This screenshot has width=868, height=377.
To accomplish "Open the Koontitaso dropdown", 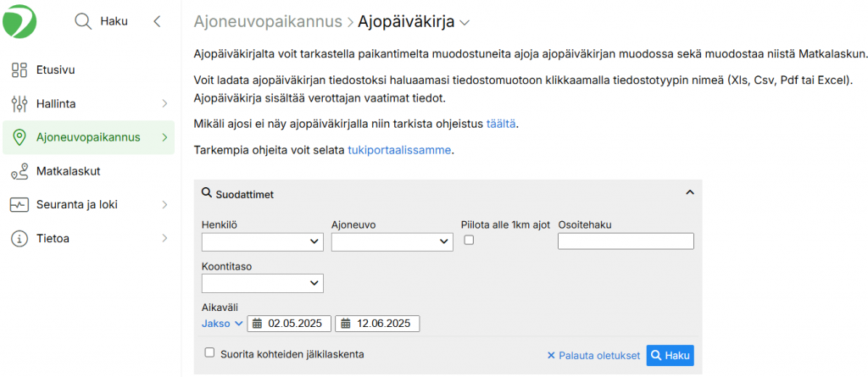I will [262, 283].
